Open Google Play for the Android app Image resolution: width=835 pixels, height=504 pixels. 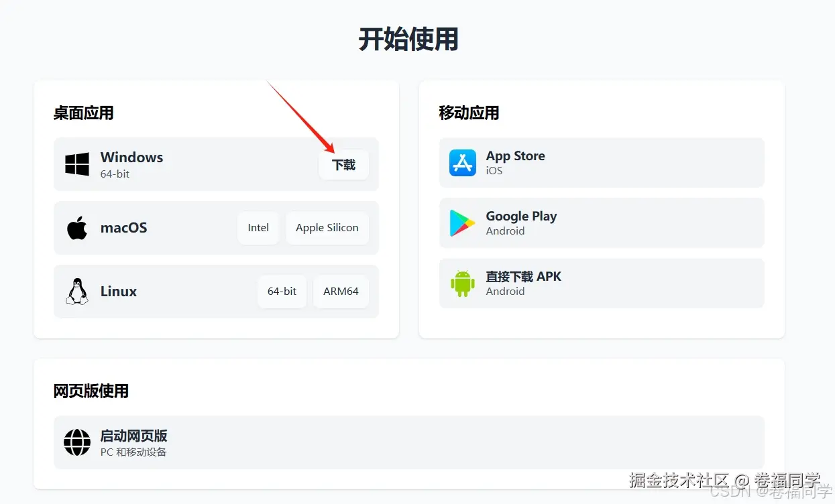pos(601,223)
